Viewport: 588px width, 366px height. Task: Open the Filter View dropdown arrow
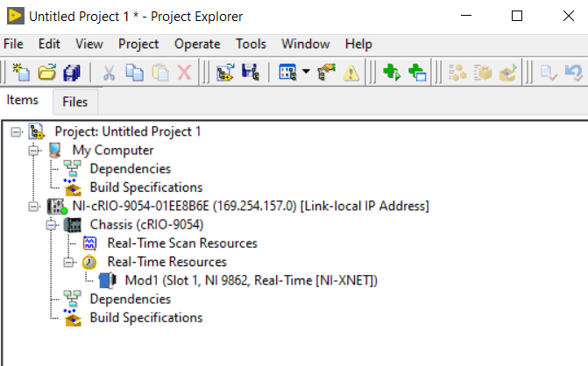[x=306, y=71]
